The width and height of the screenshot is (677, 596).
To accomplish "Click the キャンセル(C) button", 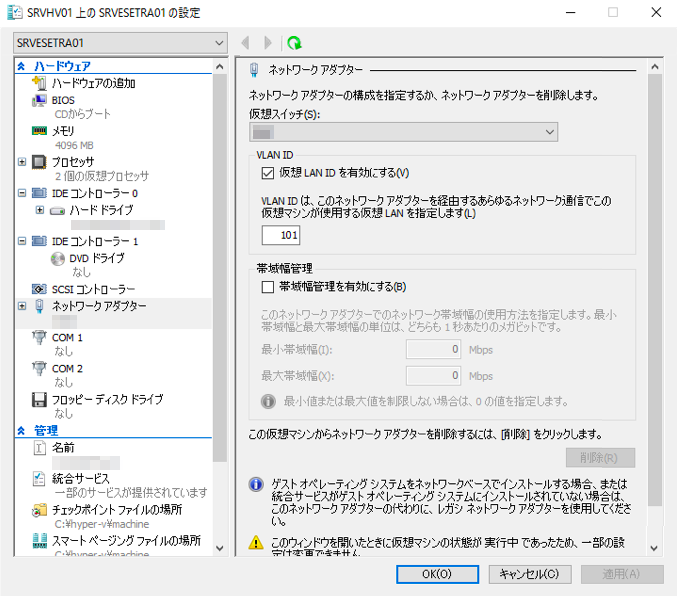I will click(530, 574).
